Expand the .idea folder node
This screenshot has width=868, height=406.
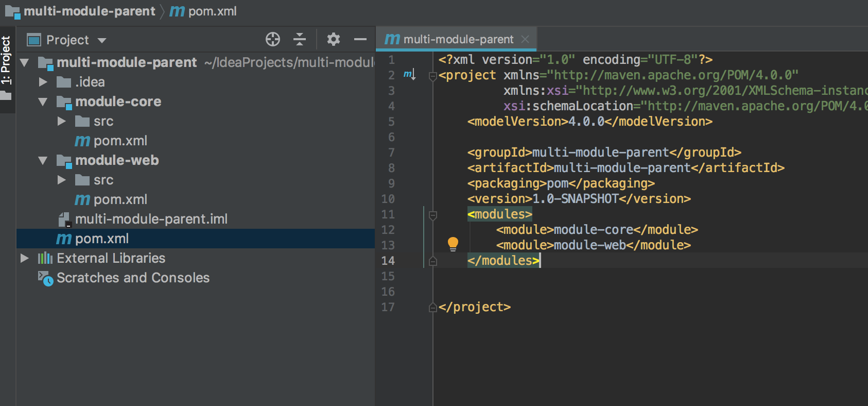(43, 82)
